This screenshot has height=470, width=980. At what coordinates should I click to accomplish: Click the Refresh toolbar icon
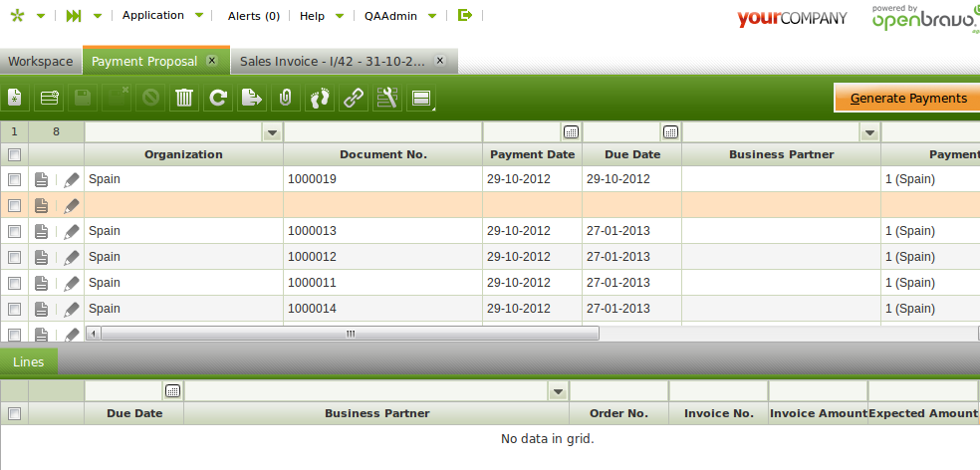click(x=217, y=98)
